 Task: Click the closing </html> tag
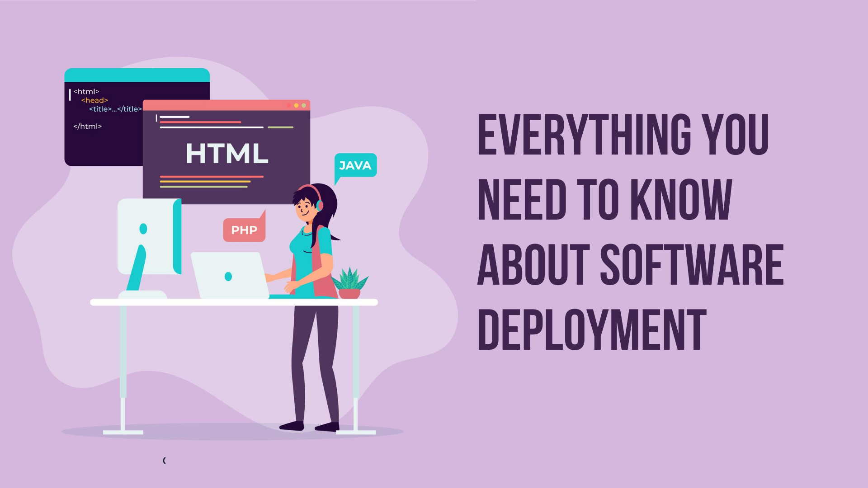[x=88, y=127]
